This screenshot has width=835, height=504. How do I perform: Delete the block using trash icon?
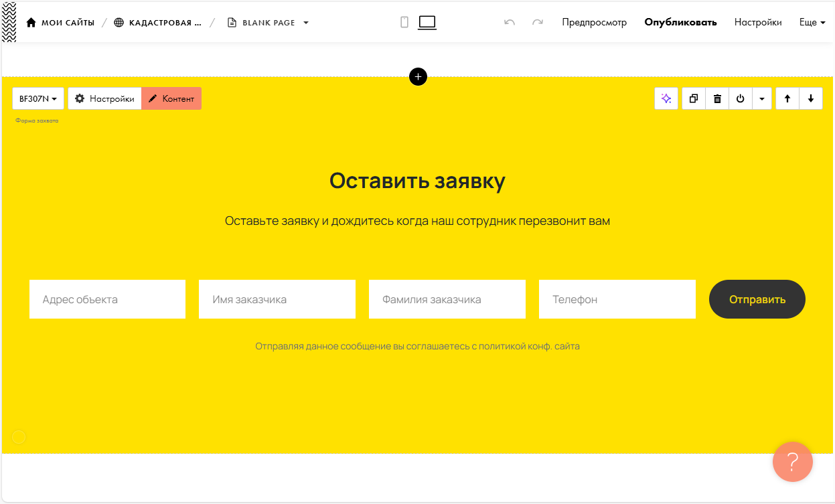[717, 98]
